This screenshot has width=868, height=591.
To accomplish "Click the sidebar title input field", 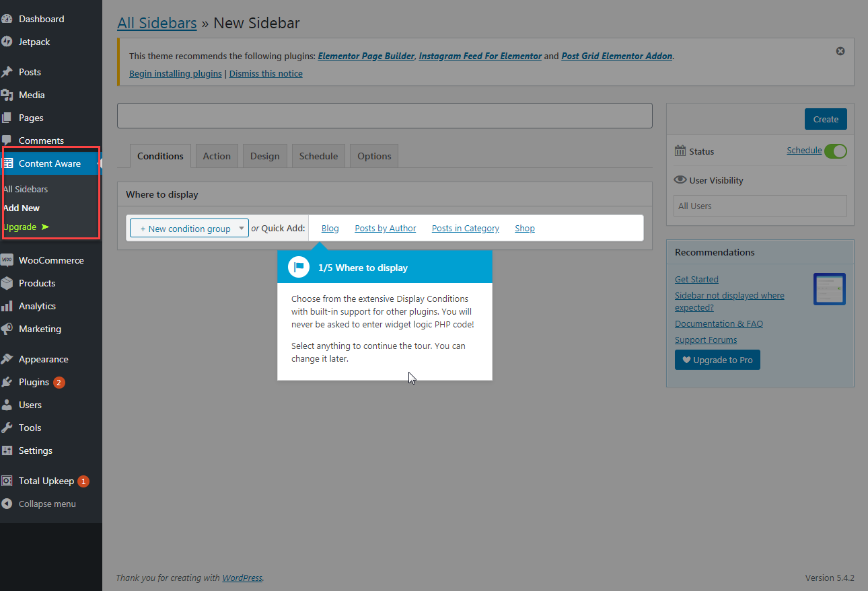I will coord(384,115).
